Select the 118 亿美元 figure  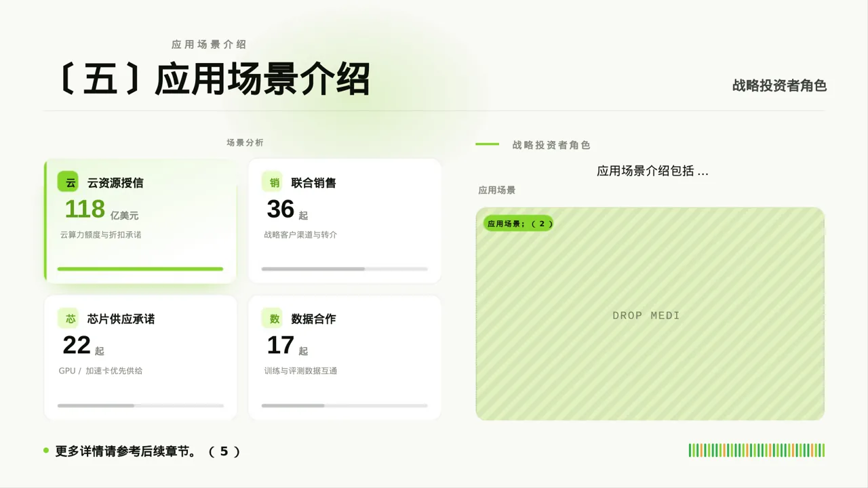tap(102, 209)
